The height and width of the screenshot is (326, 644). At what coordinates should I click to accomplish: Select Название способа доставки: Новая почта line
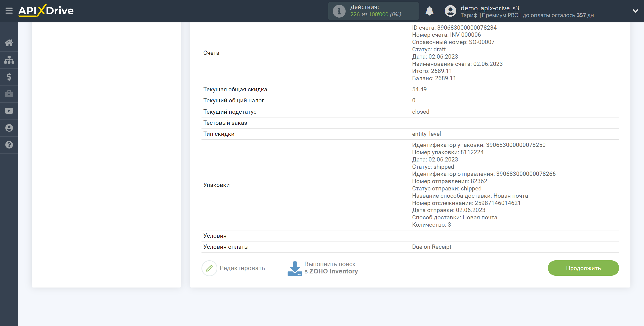[x=470, y=196]
